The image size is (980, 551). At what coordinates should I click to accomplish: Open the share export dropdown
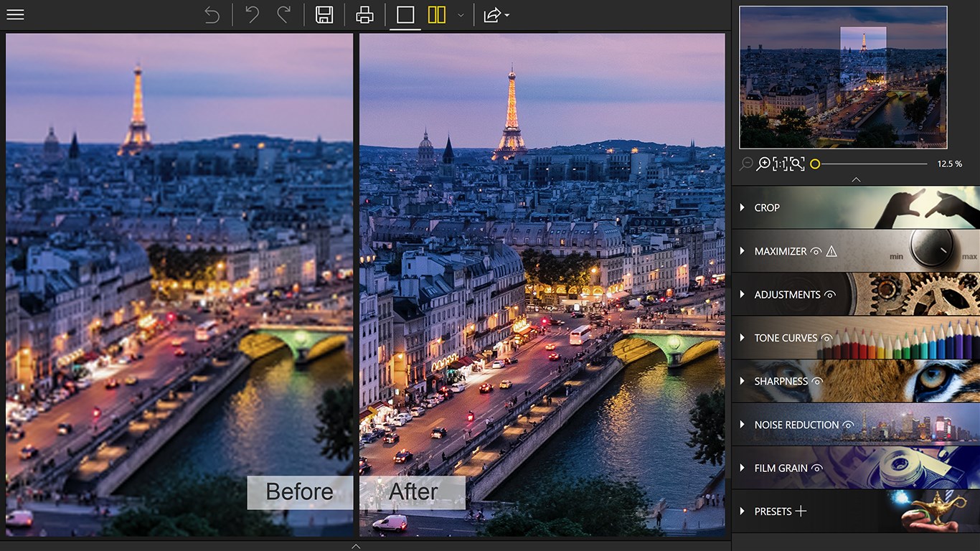pos(496,15)
